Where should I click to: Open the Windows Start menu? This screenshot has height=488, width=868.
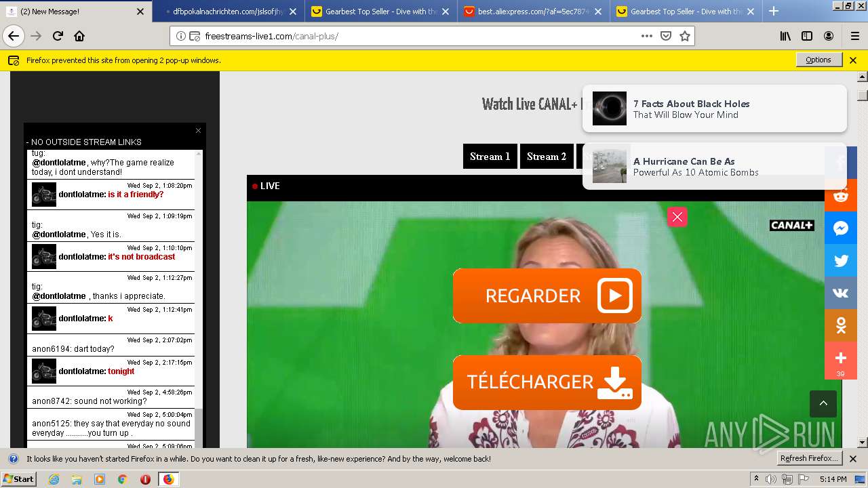[x=18, y=479]
